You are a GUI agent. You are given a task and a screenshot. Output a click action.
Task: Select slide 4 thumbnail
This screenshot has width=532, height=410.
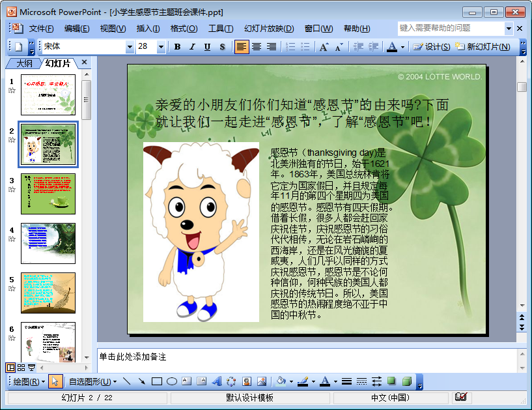48,243
